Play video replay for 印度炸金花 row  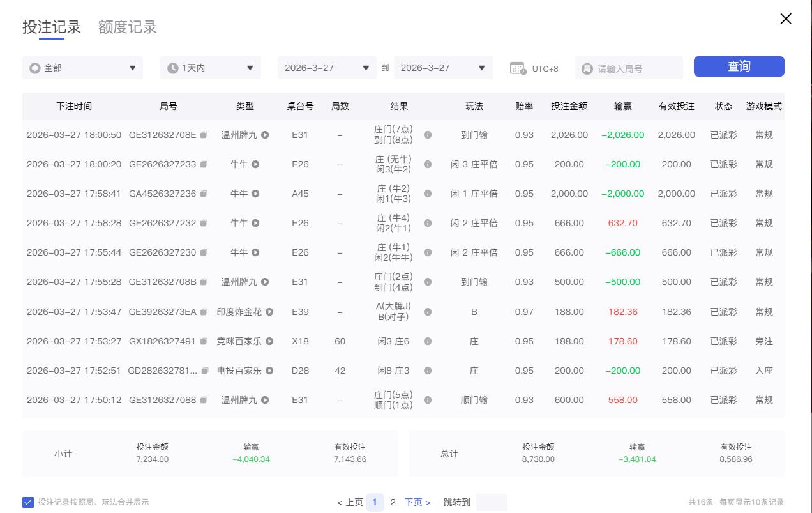[x=269, y=312]
